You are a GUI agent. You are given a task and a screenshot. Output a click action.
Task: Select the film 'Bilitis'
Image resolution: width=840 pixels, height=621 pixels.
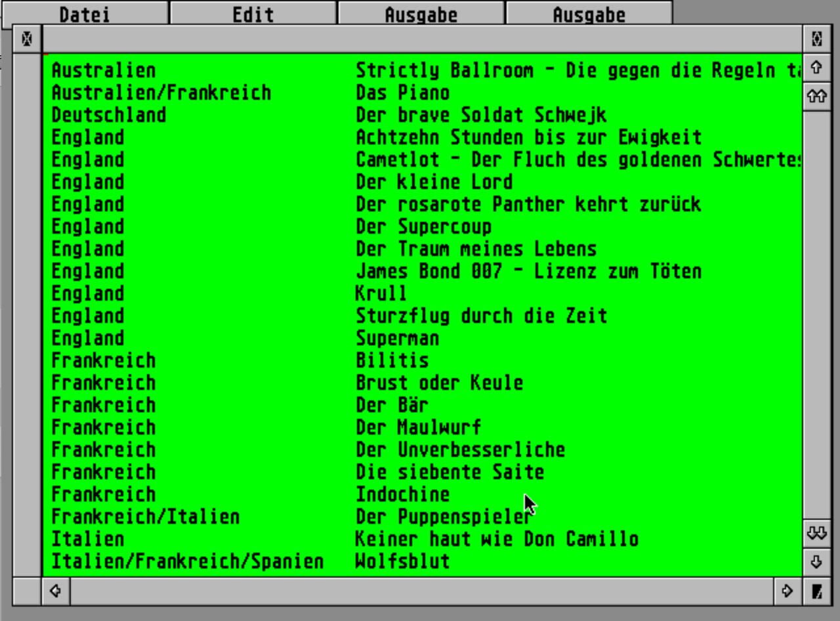(x=392, y=360)
